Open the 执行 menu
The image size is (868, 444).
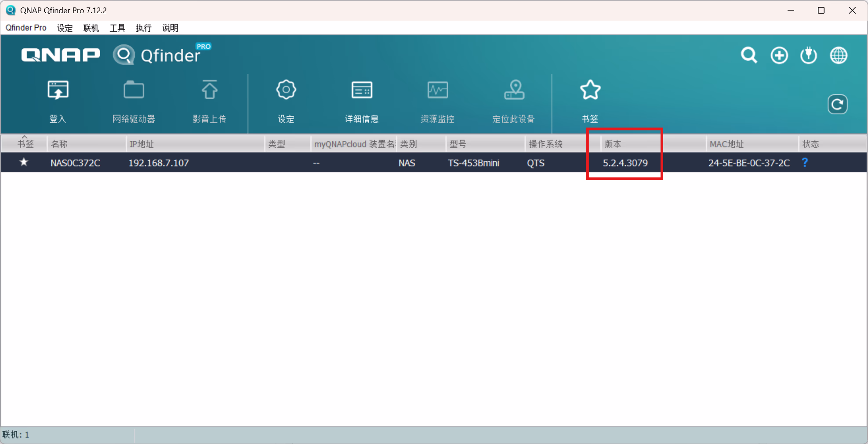point(144,28)
